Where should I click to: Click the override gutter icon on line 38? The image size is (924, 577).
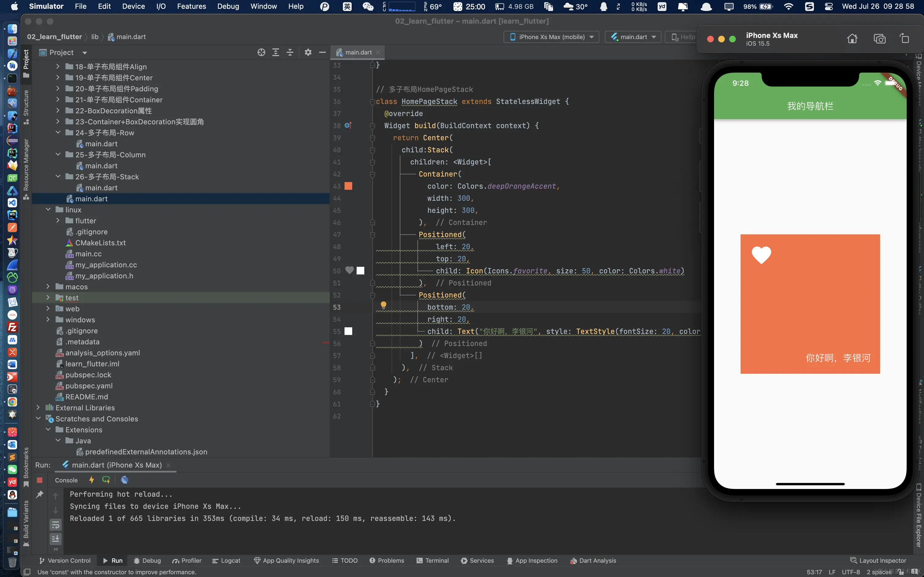pos(348,125)
